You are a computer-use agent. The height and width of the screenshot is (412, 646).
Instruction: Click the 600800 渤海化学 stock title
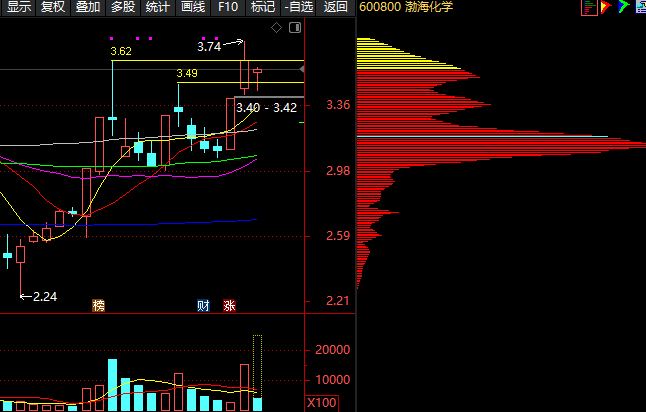tap(406, 7)
